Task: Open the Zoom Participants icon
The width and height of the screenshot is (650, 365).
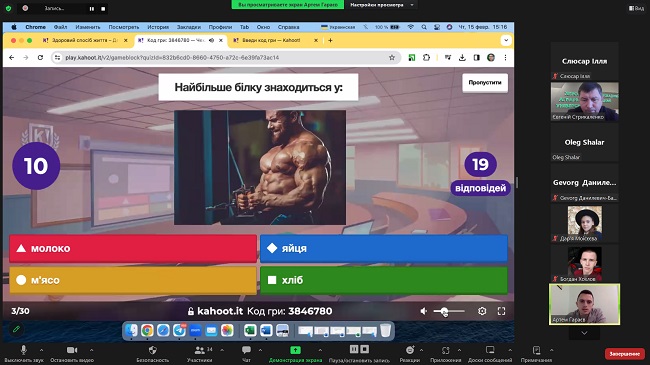Action: pyautogui.click(x=199, y=350)
